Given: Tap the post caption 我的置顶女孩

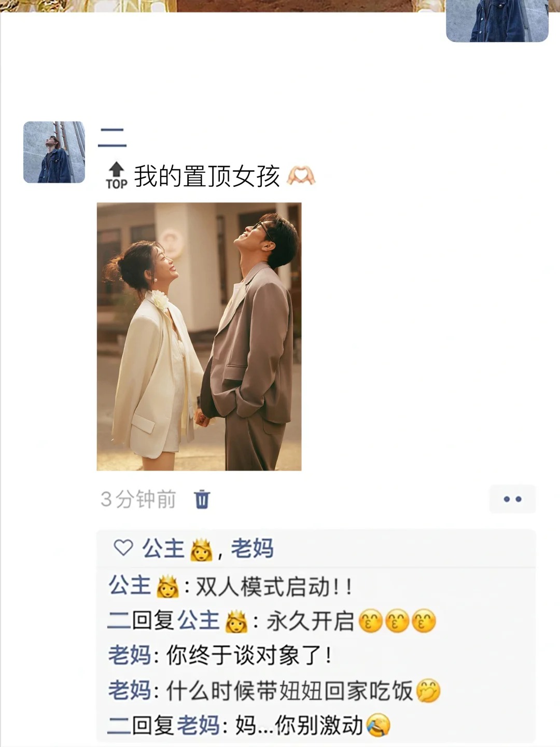Looking at the screenshot, I should click(207, 176).
